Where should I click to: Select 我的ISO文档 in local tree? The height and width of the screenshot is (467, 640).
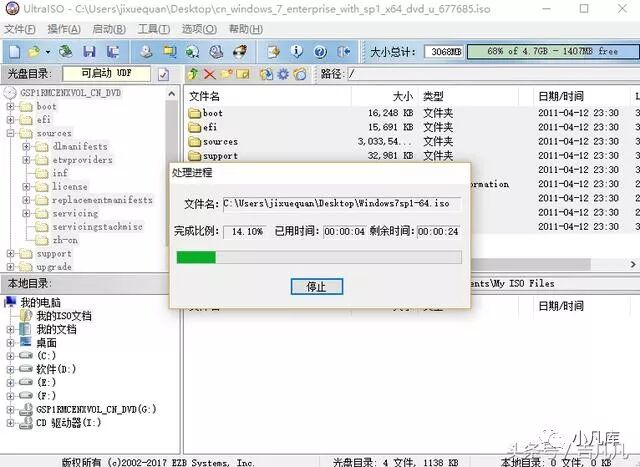coord(64,316)
